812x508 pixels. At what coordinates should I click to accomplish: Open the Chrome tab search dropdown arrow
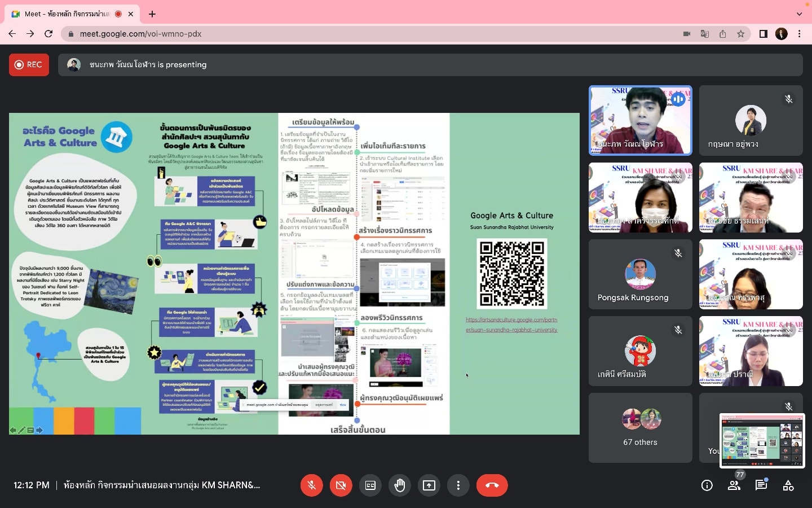799,14
